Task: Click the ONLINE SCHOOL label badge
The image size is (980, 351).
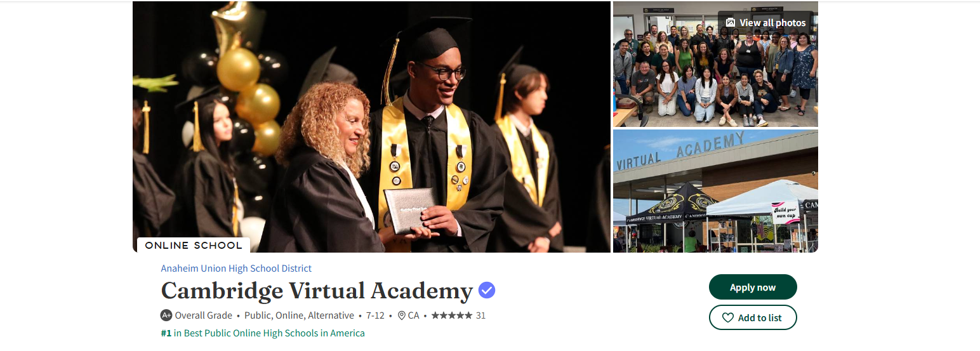Action: click(x=194, y=245)
